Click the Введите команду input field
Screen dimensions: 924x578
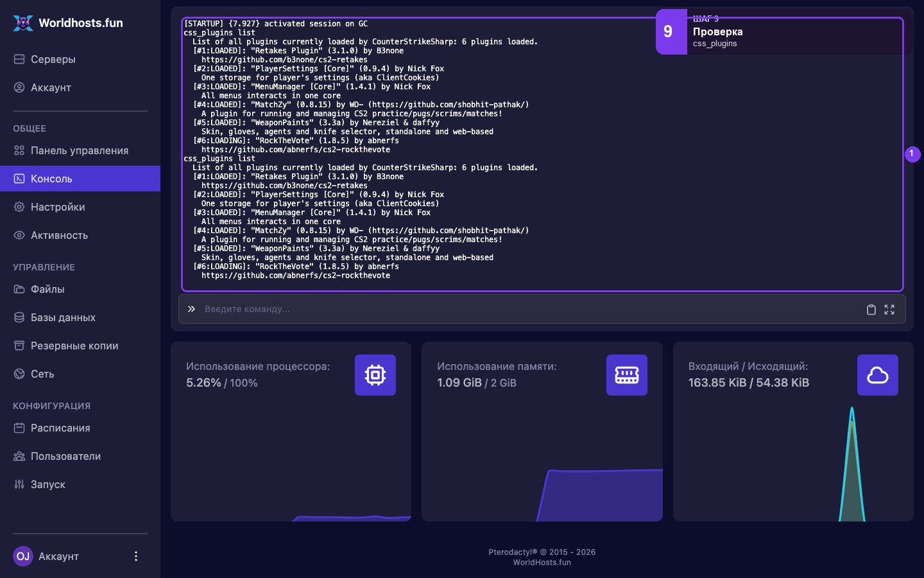[530, 309]
